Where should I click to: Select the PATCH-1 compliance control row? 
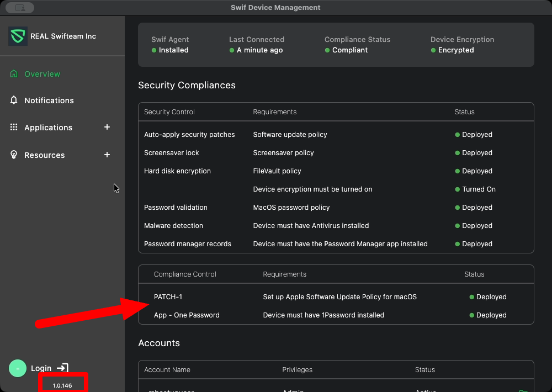[x=168, y=297]
